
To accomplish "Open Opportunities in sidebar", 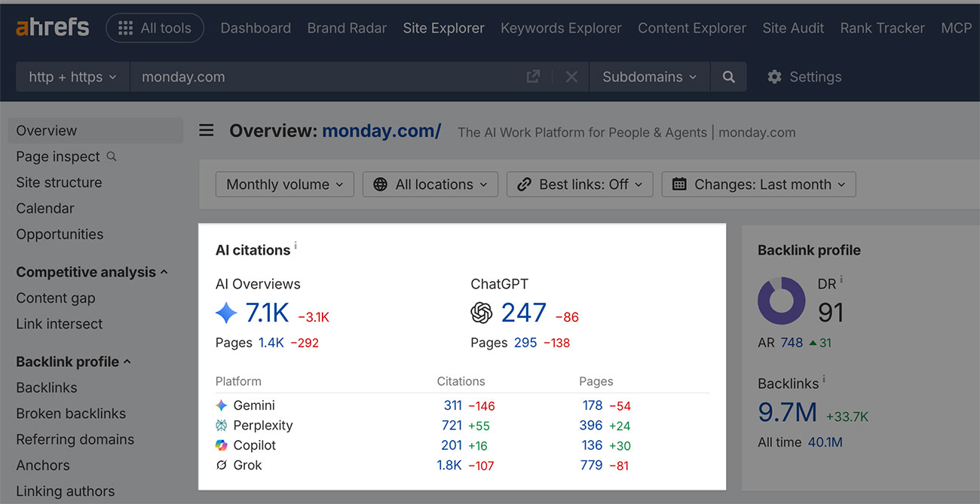I will coord(60,234).
